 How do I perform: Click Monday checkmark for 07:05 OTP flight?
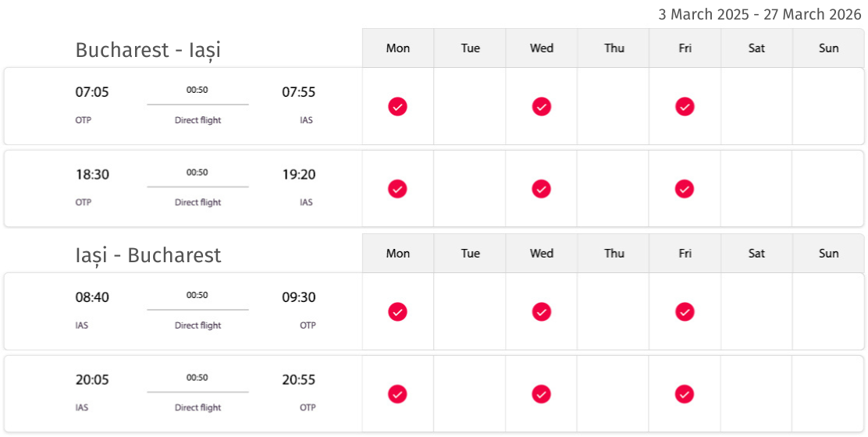[397, 106]
